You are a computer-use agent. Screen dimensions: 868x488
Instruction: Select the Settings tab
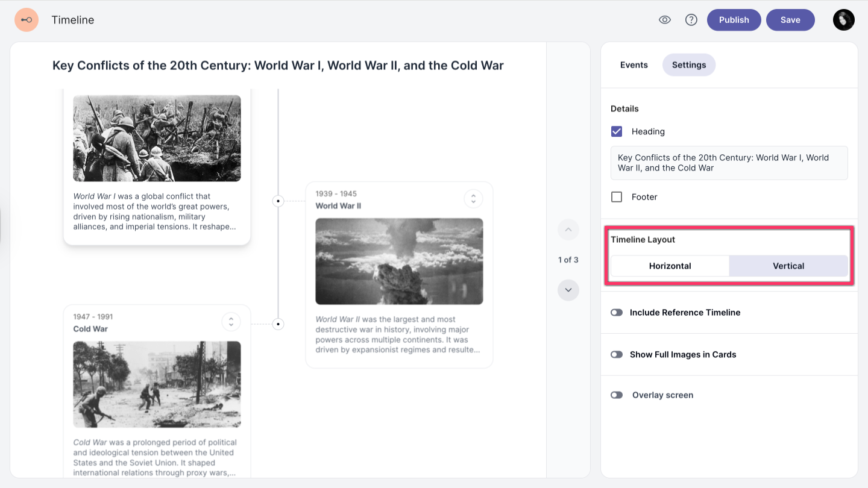pos(688,65)
